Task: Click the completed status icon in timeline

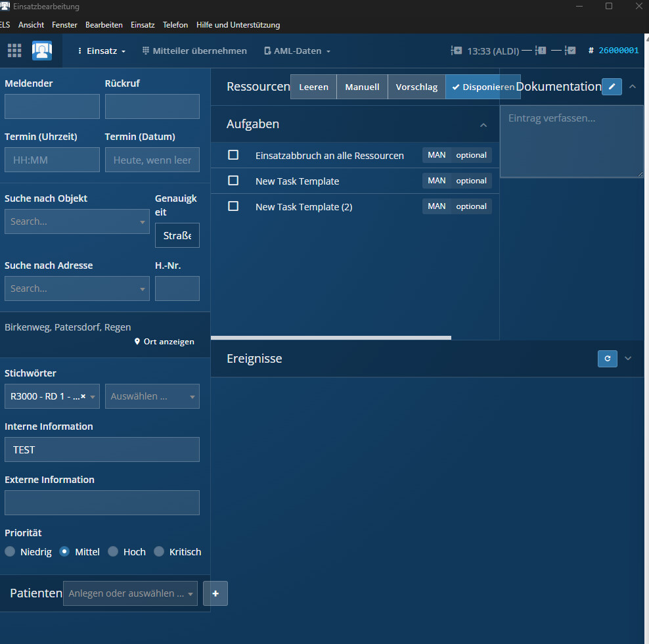Action: pos(571,51)
